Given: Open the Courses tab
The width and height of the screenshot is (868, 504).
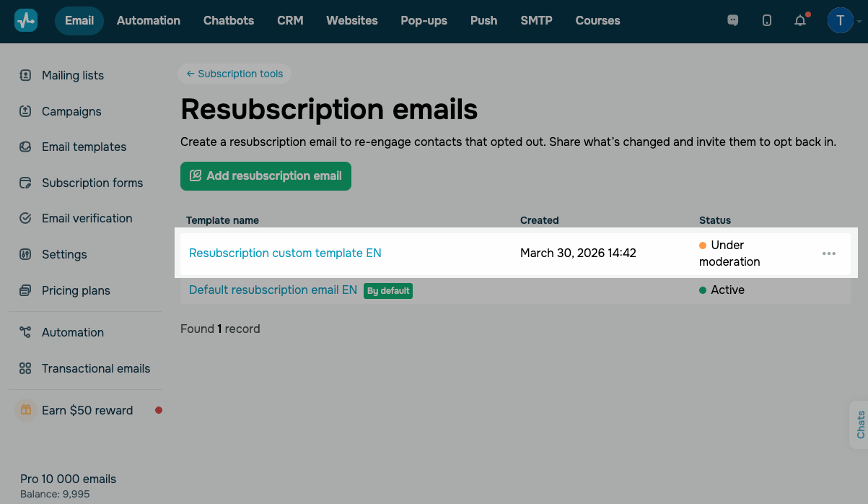Looking at the screenshot, I should point(598,20).
